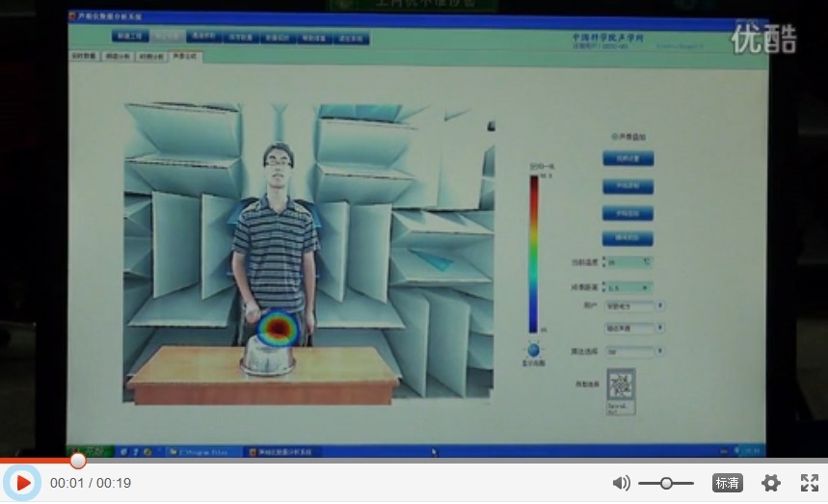Click the 标清 quality button
Screen dimensions: 828x504
[727, 483]
